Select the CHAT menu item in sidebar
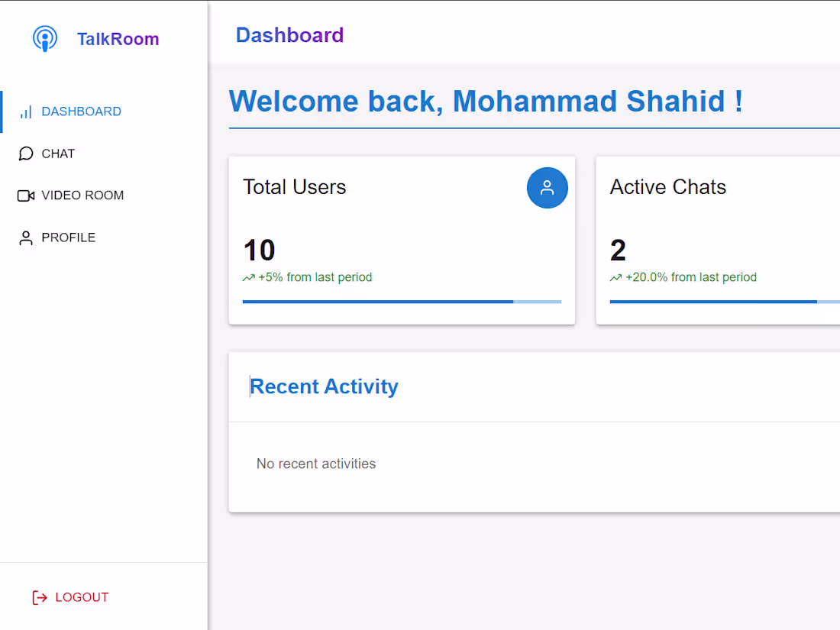840x630 pixels. point(57,153)
